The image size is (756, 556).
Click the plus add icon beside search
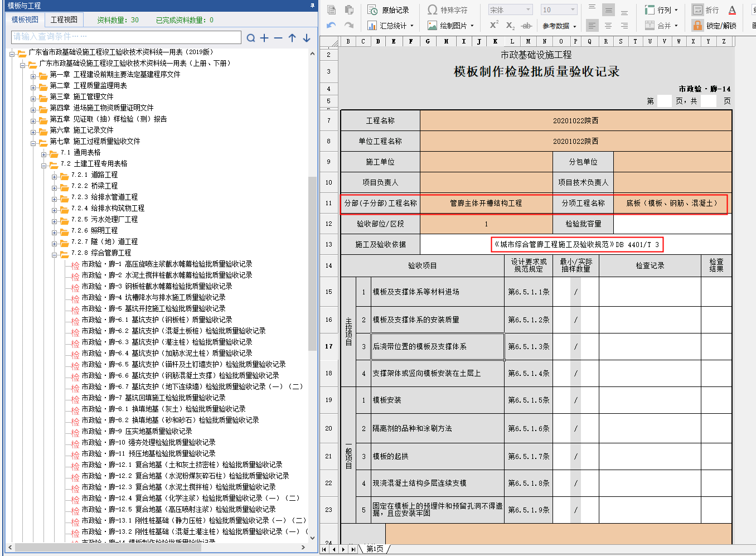264,38
